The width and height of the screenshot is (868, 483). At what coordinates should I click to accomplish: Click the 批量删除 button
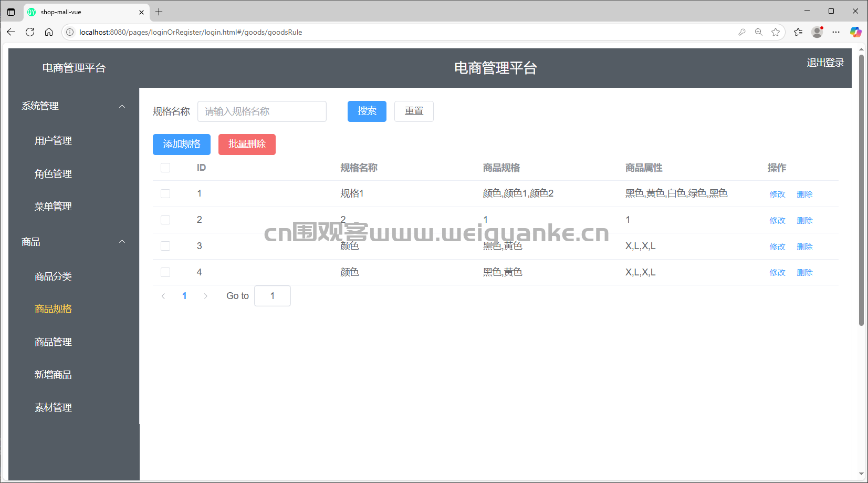[247, 145]
